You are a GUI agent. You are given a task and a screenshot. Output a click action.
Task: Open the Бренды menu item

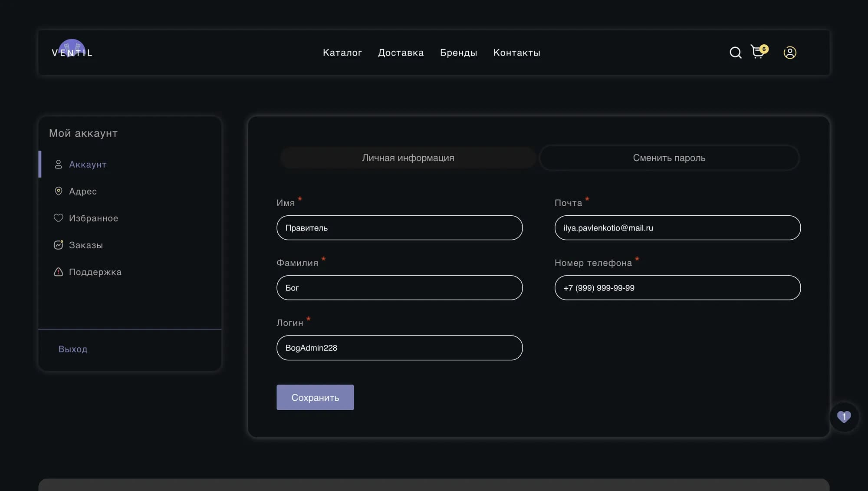pos(458,53)
